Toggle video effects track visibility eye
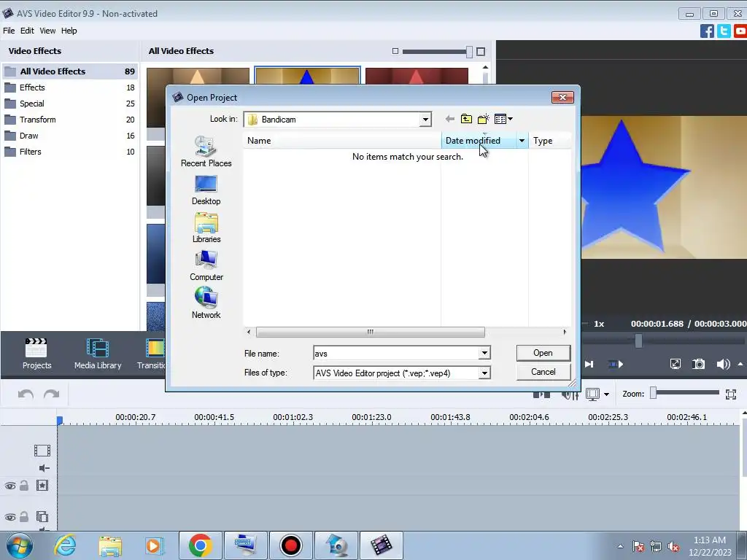Viewport: 747px width, 560px height. click(10, 486)
